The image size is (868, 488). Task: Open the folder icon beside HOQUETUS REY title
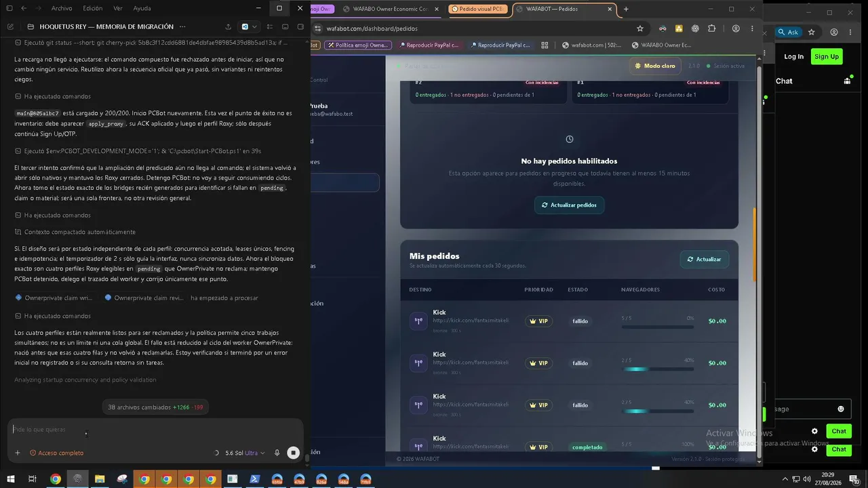click(31, 26)
